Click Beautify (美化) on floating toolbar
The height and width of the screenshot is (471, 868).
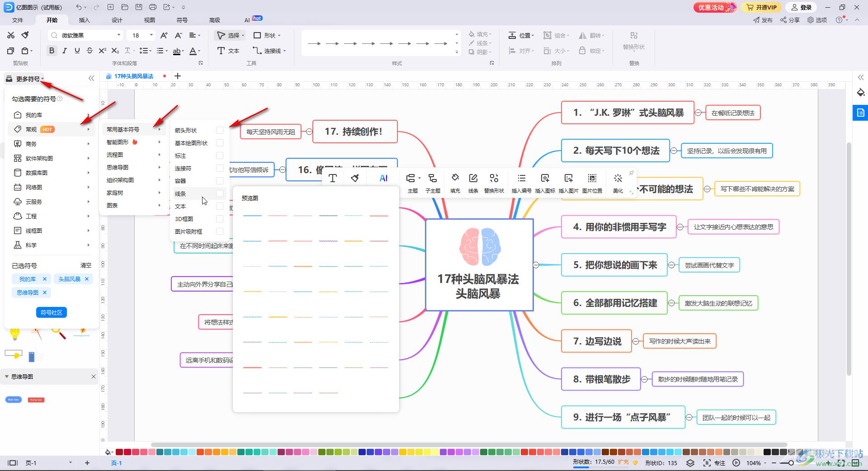click(x=618, y=183)
